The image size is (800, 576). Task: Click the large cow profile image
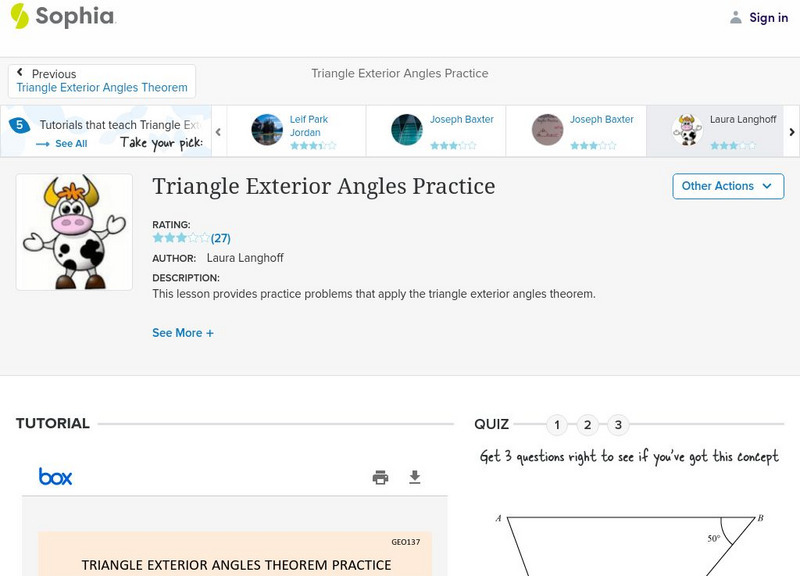tap(74, 232)
